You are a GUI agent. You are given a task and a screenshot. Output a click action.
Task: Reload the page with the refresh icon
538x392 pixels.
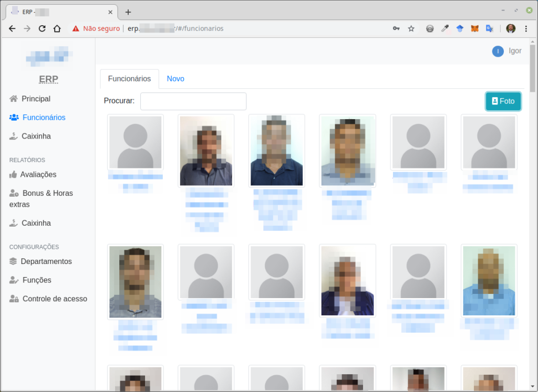[x=42, y=28]
